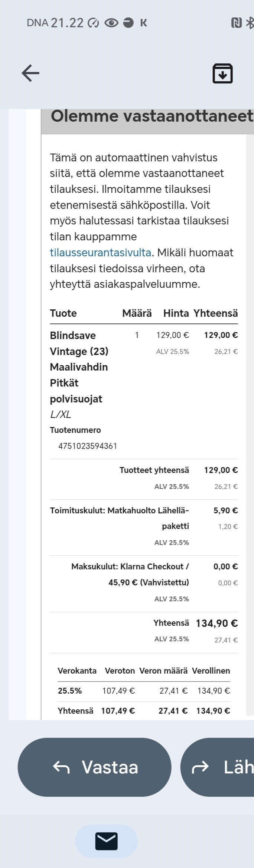Tap the reply arrow icon in Vastaa

62,767
